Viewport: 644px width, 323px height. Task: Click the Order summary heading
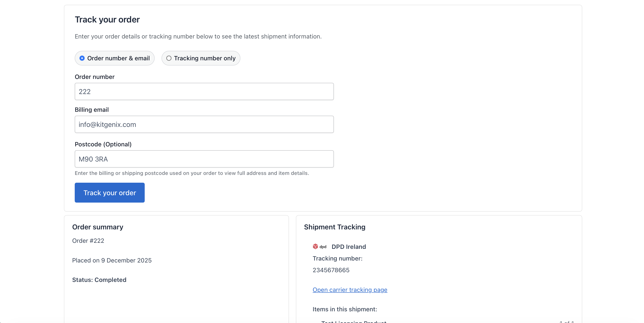(x=97, y=227)
